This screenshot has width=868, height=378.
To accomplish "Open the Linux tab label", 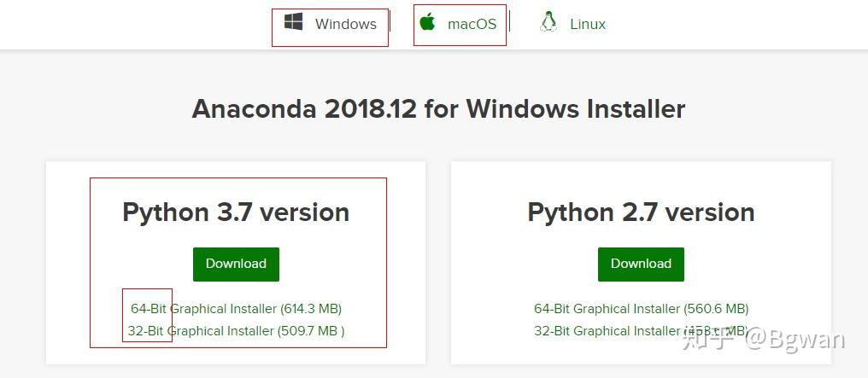I will 588,24.
